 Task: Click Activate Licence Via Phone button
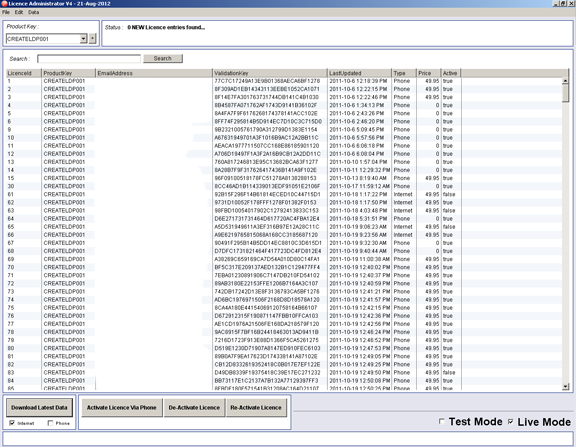coord(122,407)
